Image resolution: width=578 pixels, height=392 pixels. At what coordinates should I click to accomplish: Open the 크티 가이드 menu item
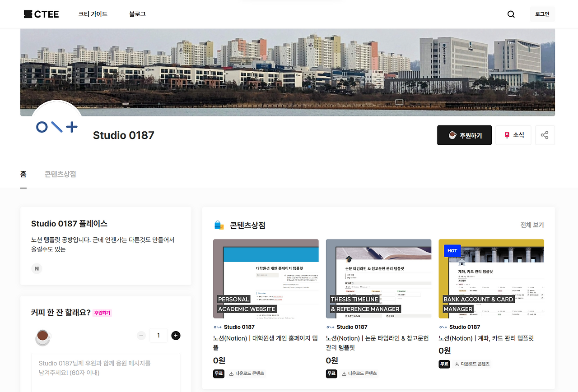[x=93, y=14]
